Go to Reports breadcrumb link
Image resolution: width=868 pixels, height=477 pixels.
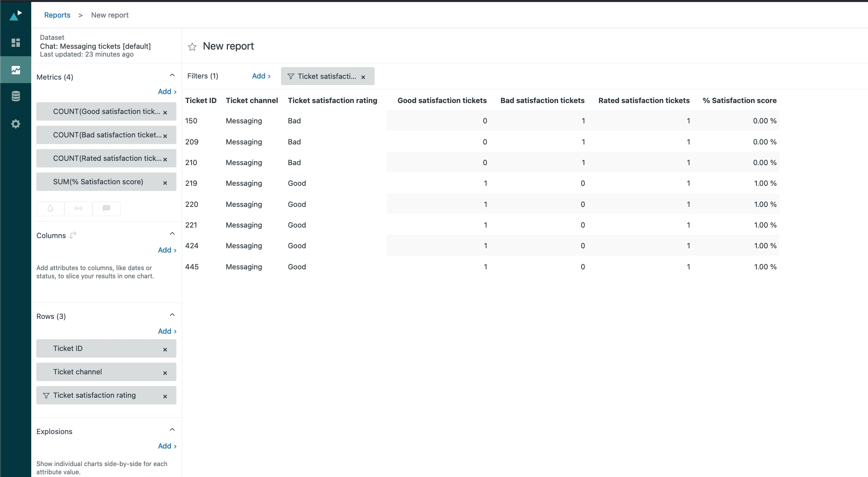coord(57,15)
